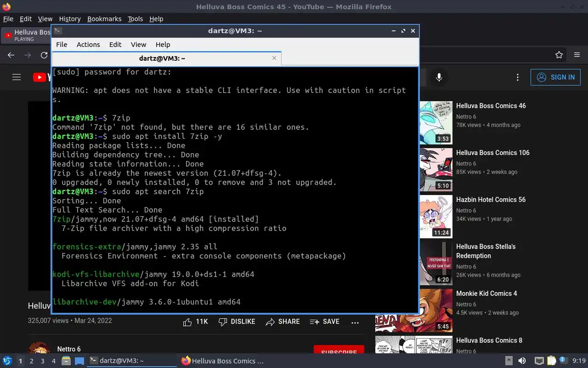Like the video with thumbs up
This screenshot has width=588, height=368.
pyautogui.click(x=195, y=322)
